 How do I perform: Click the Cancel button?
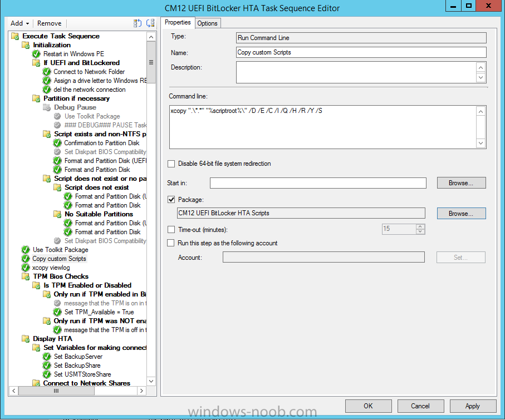(420, 406)
